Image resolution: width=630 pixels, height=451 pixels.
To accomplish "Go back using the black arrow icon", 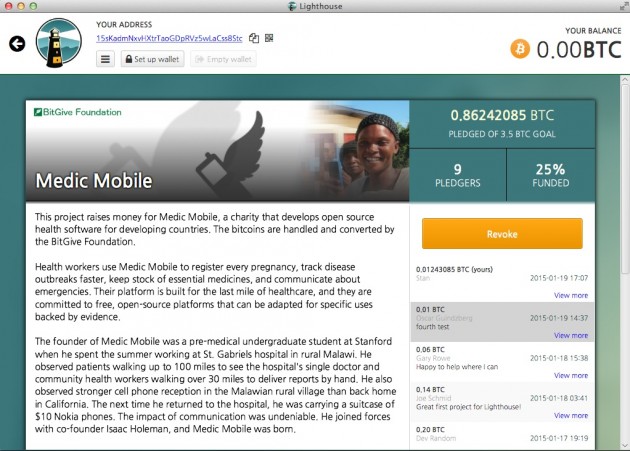I will [x=17, y=44].
